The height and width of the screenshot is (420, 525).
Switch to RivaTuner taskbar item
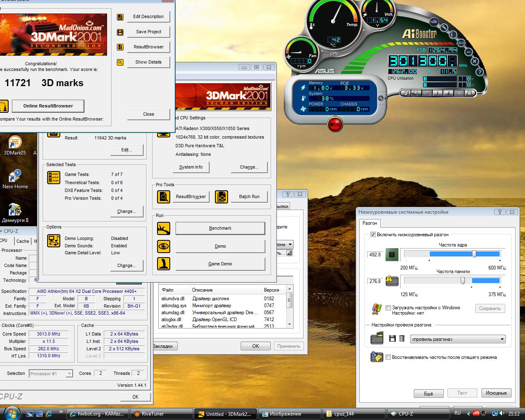pos(162,414)
